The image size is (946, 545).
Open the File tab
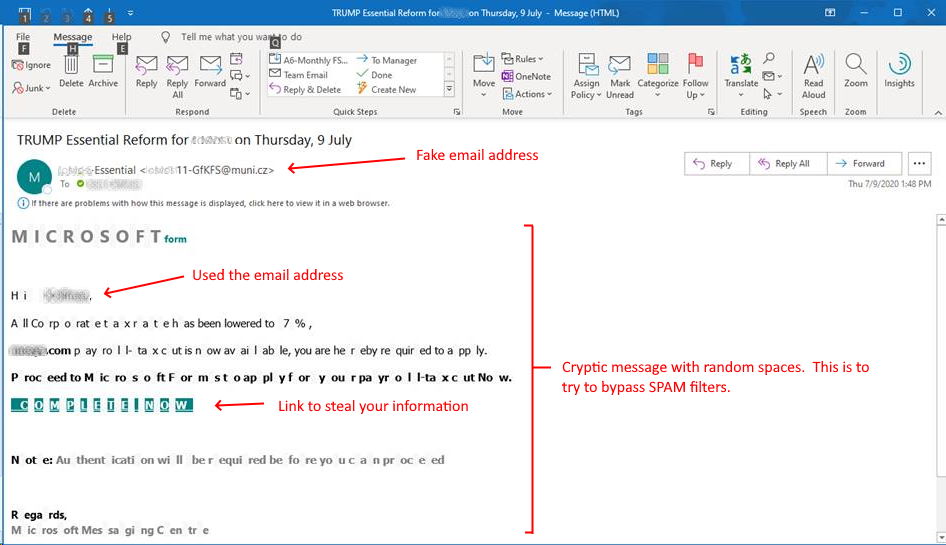23,37
